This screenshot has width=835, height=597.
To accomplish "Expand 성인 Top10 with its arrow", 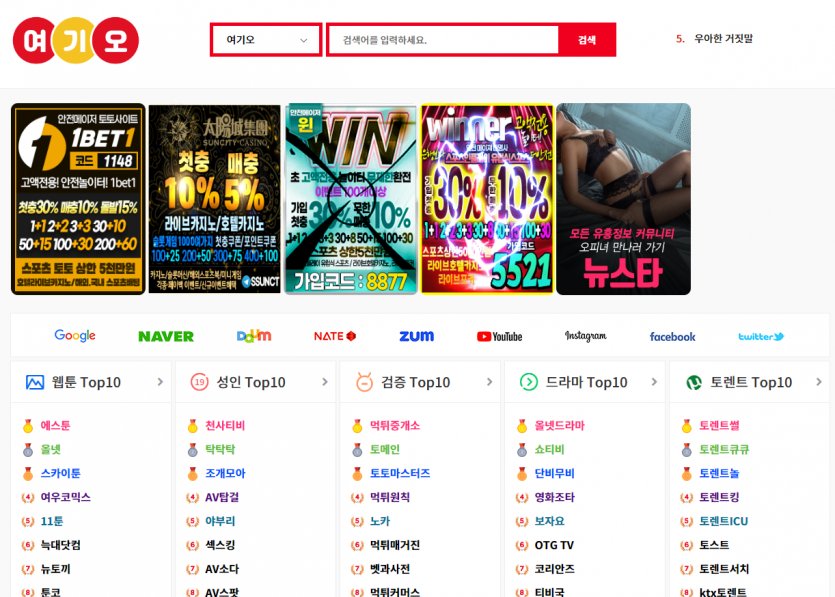I will (x=325, y=382).
